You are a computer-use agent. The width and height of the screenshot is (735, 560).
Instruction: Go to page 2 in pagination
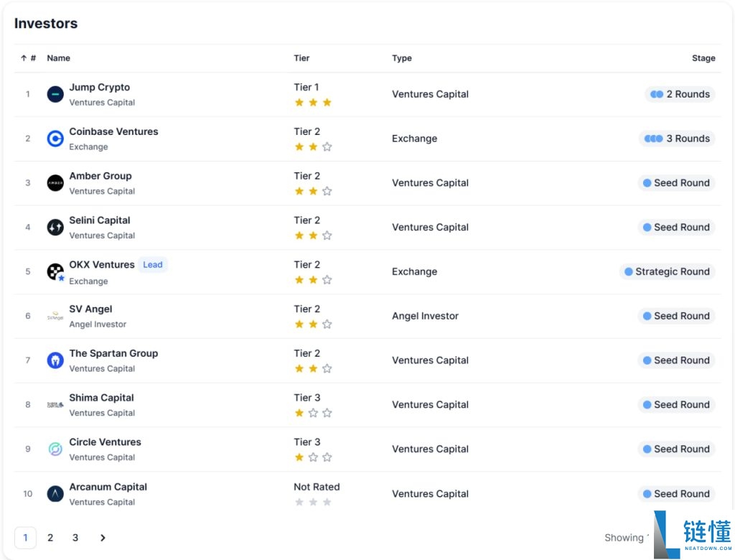coord(50,538)
